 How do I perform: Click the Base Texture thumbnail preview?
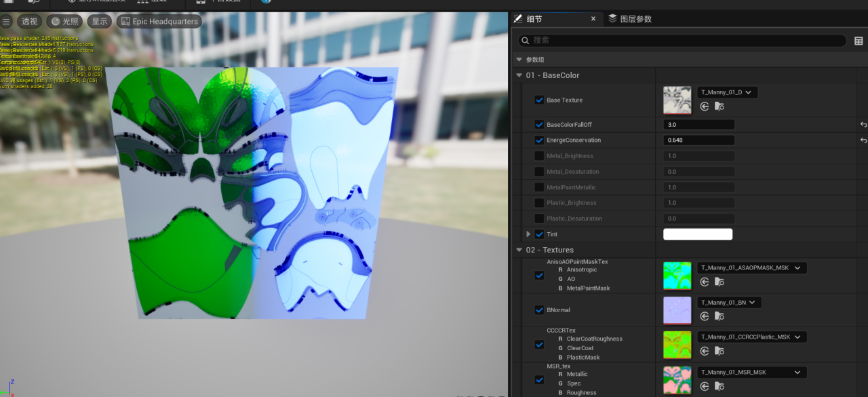pyautogui.click(x=677, y=100)
